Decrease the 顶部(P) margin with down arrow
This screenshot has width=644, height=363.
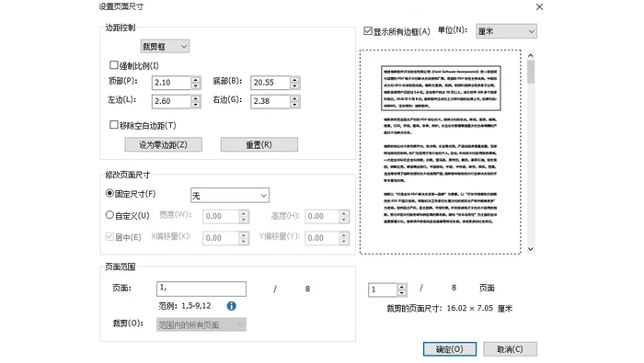click(x=196, y=86)
